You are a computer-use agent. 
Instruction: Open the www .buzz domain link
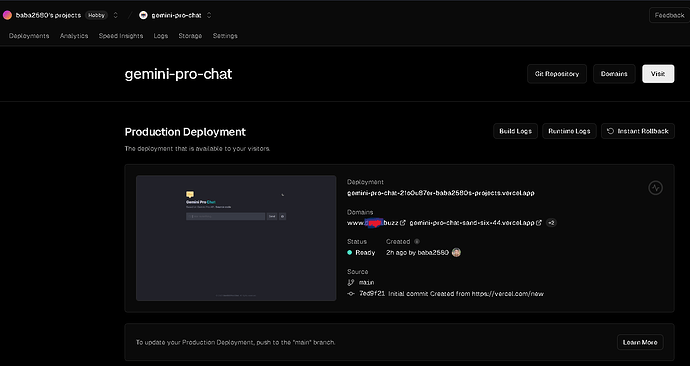click(372, 223)
